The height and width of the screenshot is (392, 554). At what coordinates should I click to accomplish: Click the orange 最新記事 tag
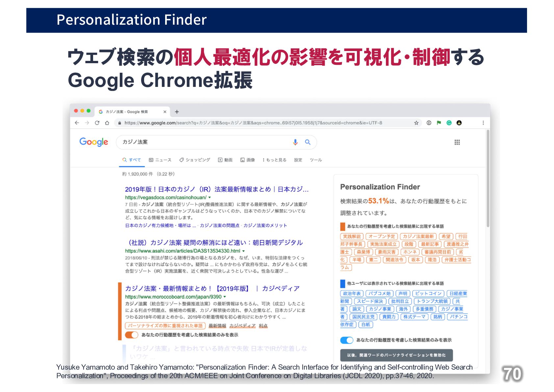(x=430, y=244)
